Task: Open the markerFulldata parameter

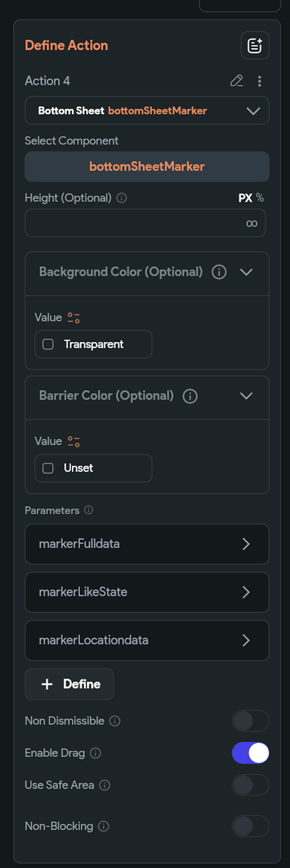Action: click(147, 544)
